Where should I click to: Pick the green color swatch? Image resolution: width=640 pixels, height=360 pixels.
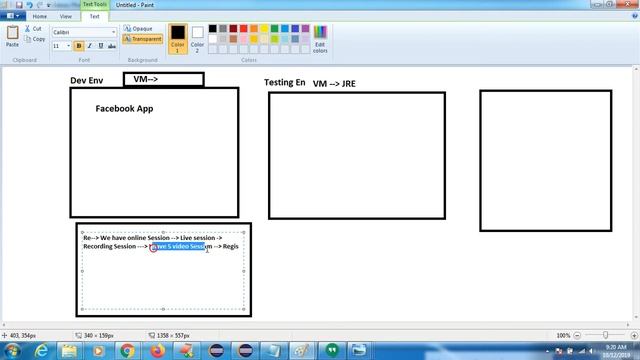[275, 29]
